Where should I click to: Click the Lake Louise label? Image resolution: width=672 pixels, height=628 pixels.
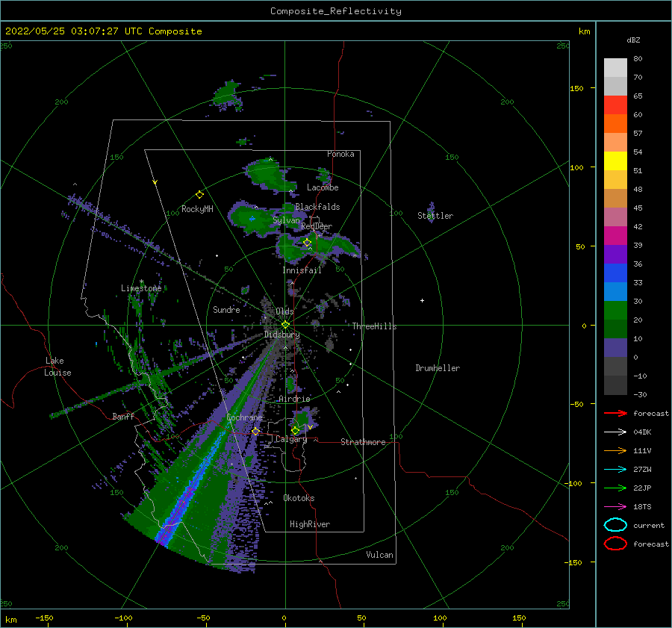[57, 367]
